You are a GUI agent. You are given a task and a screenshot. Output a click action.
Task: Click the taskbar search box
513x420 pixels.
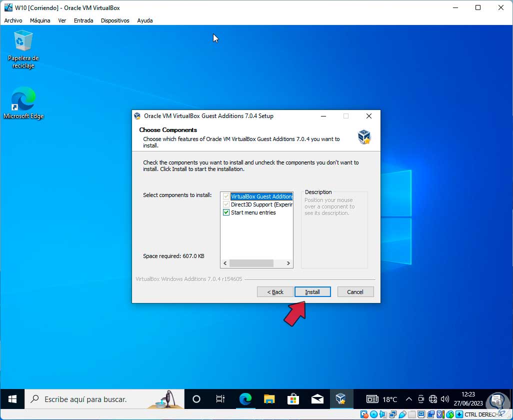(x=104, y=399)
